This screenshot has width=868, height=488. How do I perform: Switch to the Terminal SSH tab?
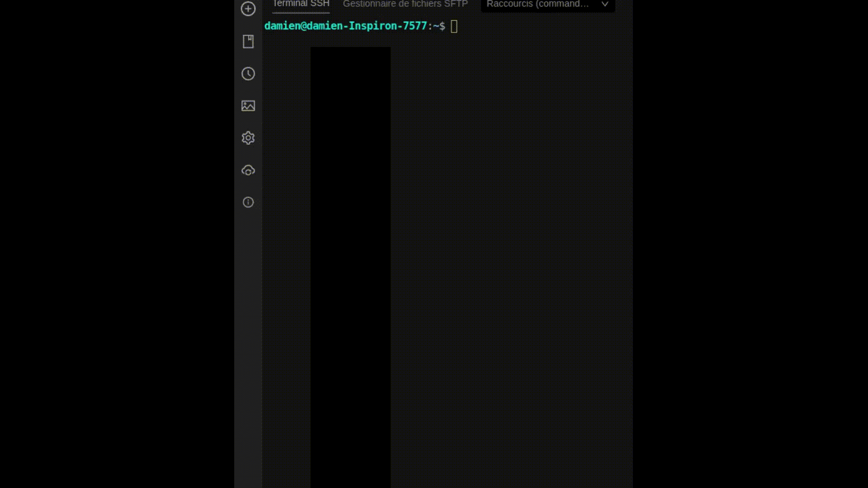(301, 4)
